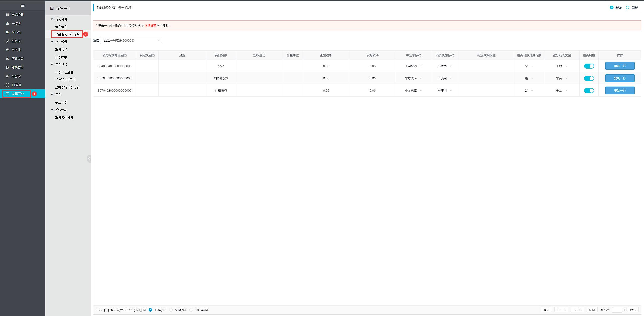Select 100条/页 radio option
The height and width of the screenshot is (316, 644).
191,310
